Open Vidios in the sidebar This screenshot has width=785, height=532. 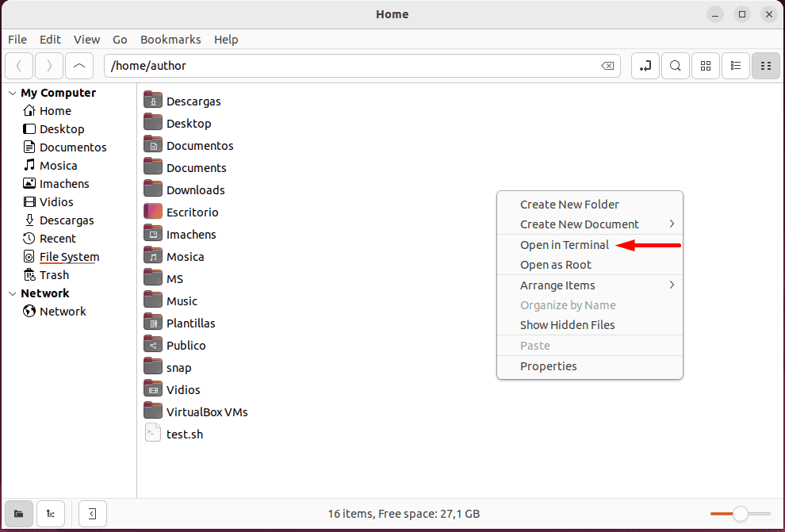click(x=48, y=202)
